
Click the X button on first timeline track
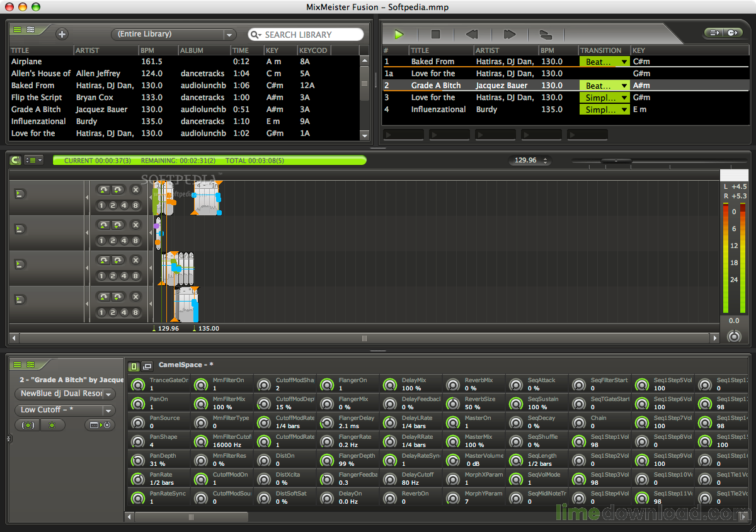[x=135, y=190]
